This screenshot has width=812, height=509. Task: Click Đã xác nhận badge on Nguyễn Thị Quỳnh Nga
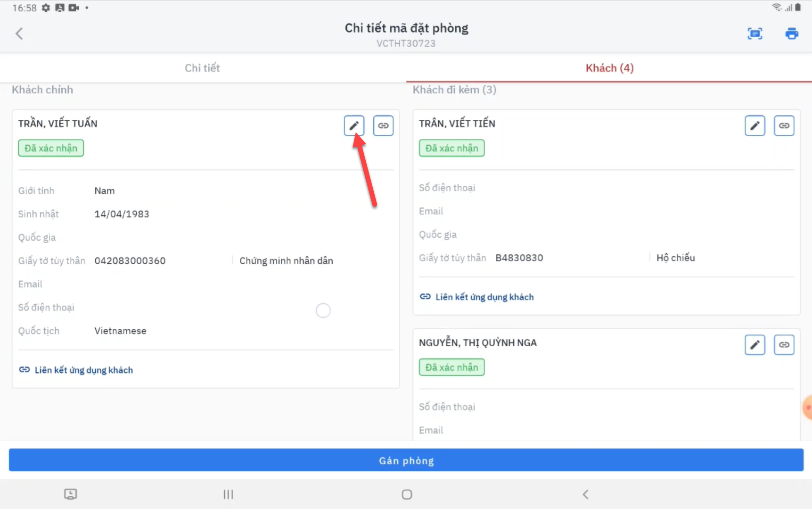(451, 367)
